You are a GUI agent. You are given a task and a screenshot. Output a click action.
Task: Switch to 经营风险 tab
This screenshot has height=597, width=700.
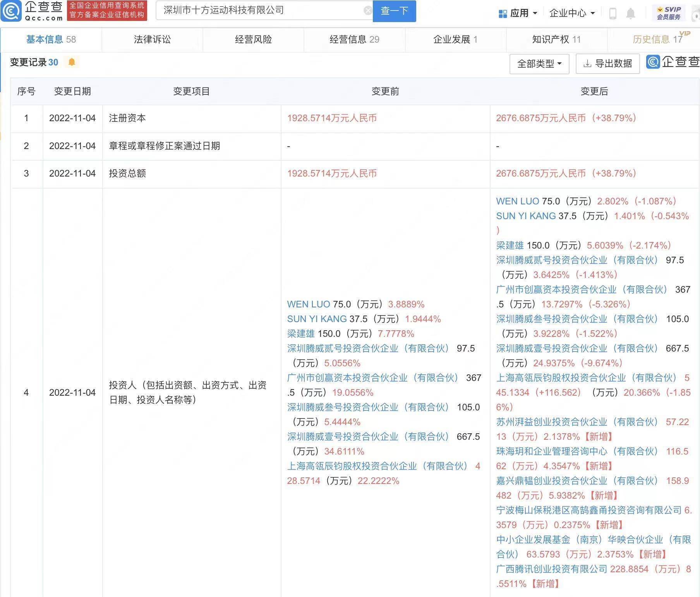tap(253, 39)
